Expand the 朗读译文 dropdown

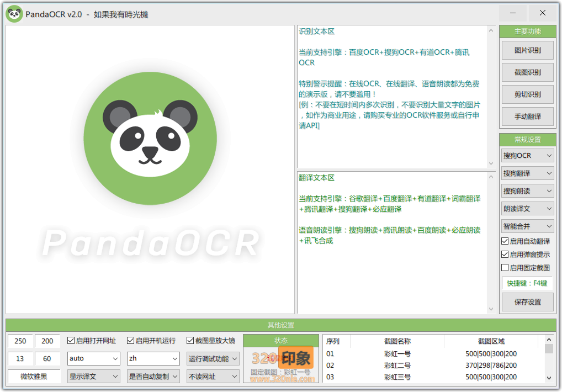tap(527, 209)
